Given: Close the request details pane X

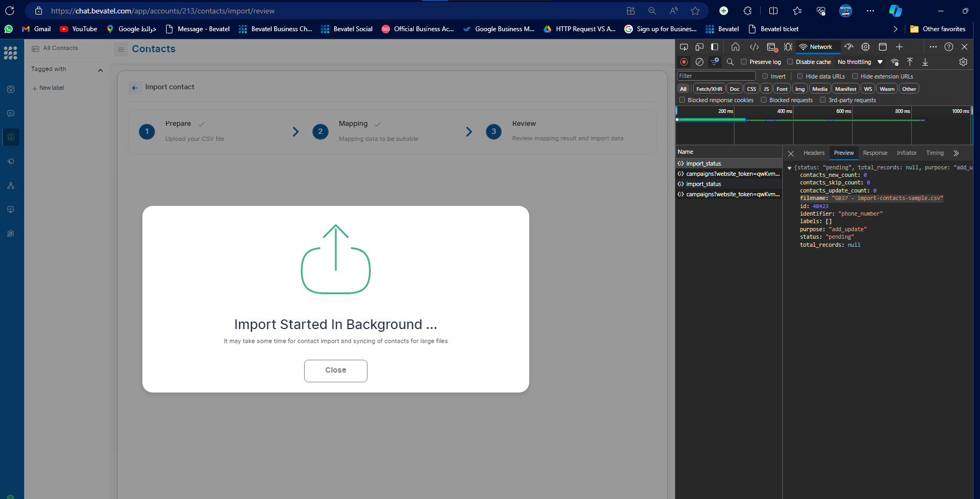Looking at the screenshot, I should click(791, 154).
